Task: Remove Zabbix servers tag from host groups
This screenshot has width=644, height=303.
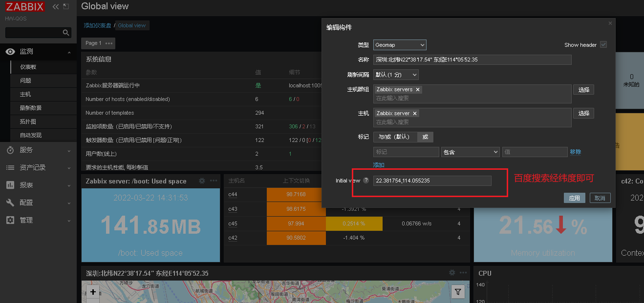Action: click(x=418, y=90)
